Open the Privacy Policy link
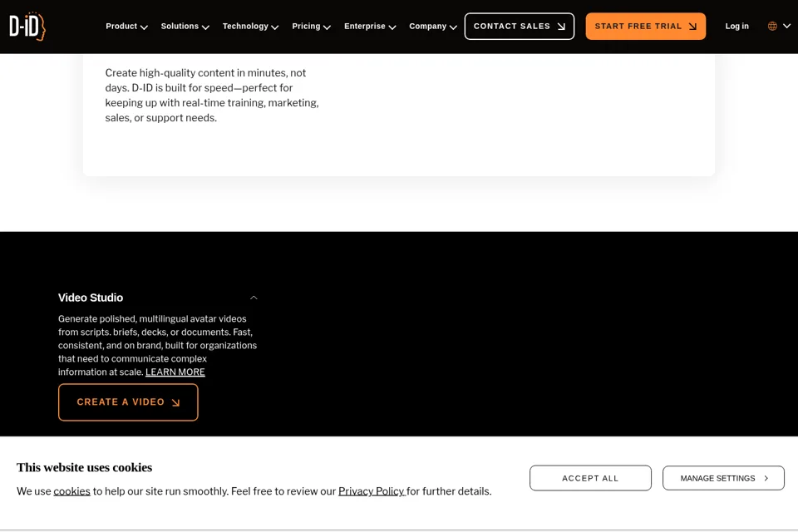 click(372, 491)
